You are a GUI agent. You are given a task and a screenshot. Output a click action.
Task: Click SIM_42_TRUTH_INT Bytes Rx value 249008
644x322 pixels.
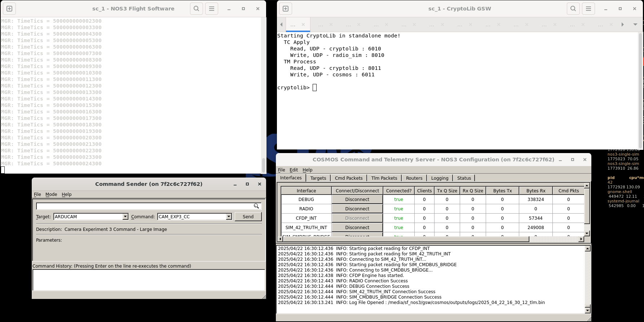[536, 227]
